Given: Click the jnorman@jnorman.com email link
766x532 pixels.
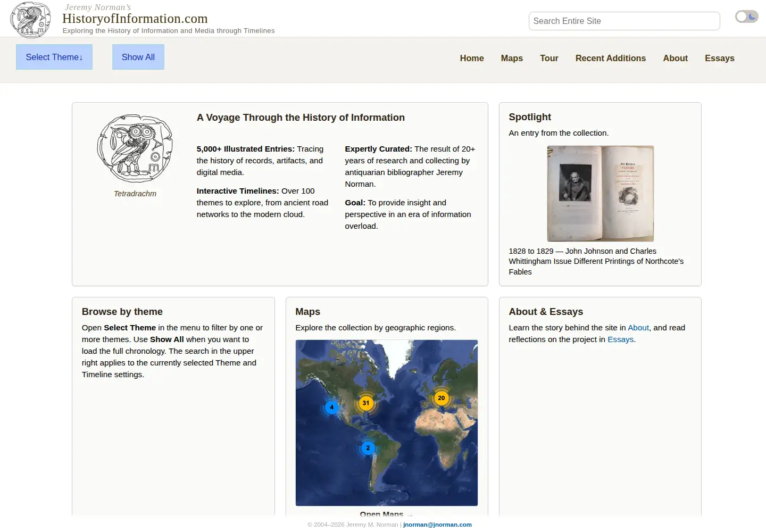Looking at the screenshot, I should [x=437, y=525].
